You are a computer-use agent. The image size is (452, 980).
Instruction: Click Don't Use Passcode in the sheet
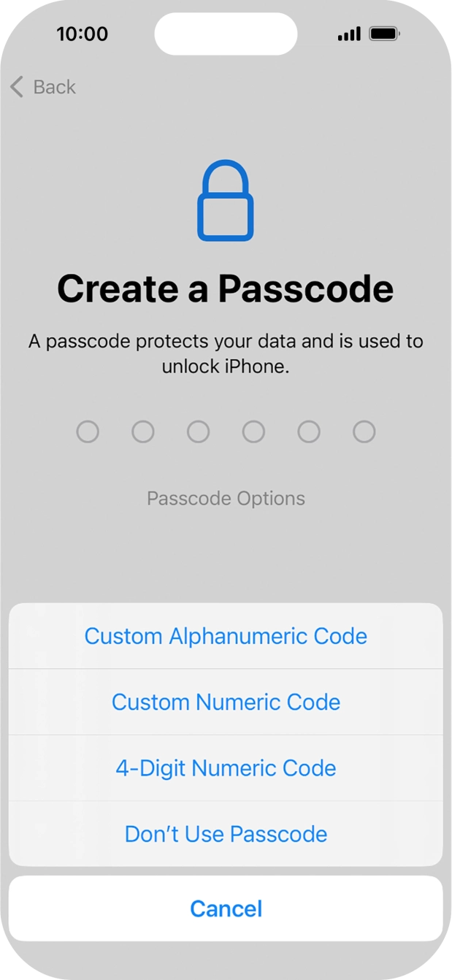point(226,834)
